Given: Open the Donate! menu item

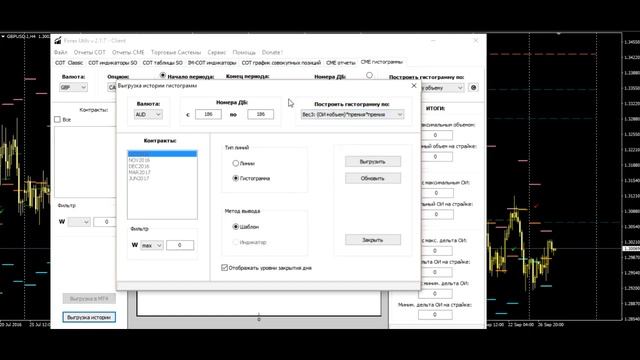Looking at the screenshot, I should tap(272, 52).
